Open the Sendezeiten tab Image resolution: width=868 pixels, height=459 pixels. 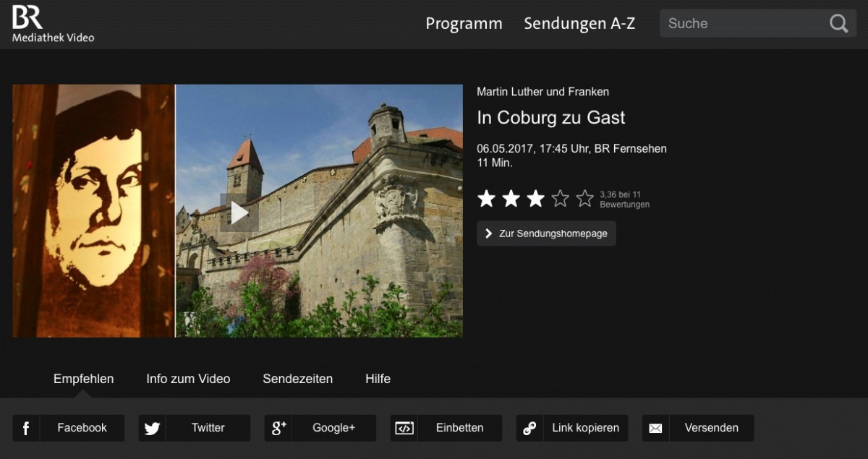pyautogui.click(x=297, y=379)
